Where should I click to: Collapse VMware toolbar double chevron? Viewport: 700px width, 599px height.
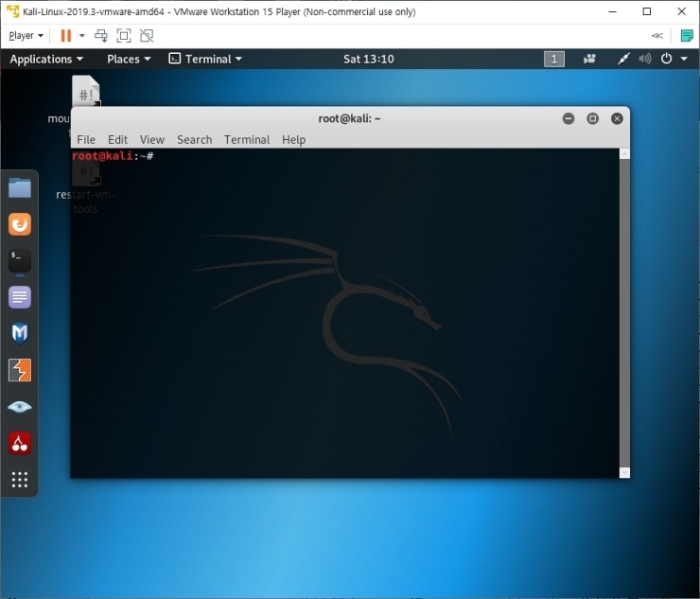pyautogui.click(x=656, y=35)
